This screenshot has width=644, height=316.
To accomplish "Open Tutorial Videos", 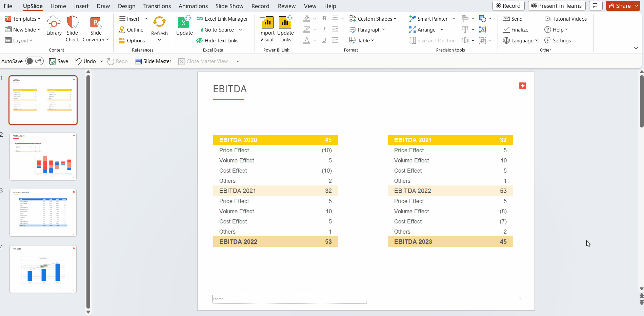I will click(566, 19).
